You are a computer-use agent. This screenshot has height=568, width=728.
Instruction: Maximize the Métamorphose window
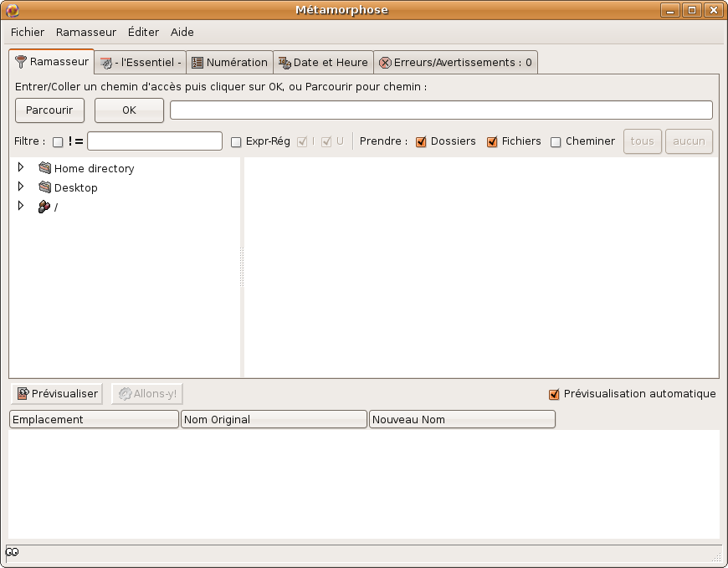tap(692, 10)
